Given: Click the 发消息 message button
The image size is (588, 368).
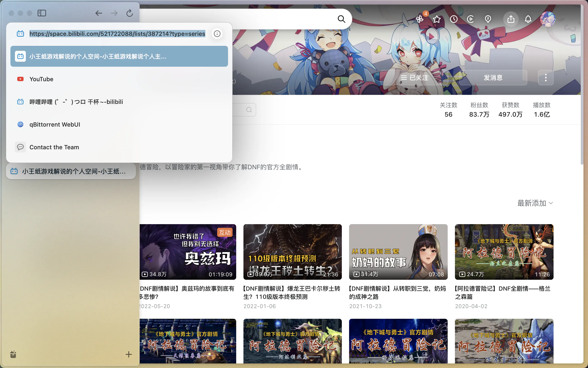Looking at the screenshot, I should (493, 78).
